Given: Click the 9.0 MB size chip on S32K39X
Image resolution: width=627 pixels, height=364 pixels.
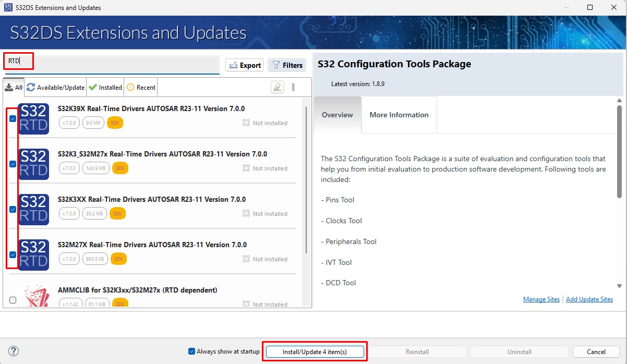Looking at the screenshot, I should click(x=93, y=123).
